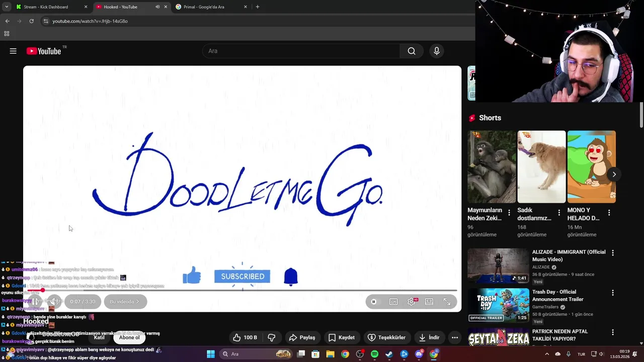Download the video with İndir
644x362 pixels.
(429, 337)
